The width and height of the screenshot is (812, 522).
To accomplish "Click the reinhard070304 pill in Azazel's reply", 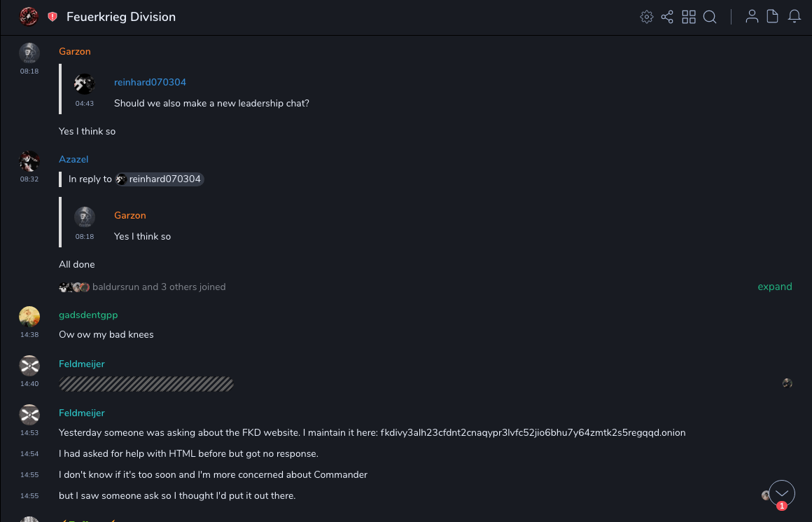I will pyautogui.click(x=160, y=179).
